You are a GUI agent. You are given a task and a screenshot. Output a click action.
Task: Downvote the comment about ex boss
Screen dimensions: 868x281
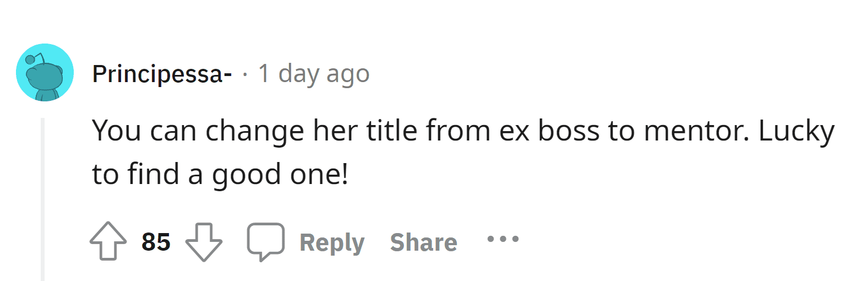click(204, 241)
